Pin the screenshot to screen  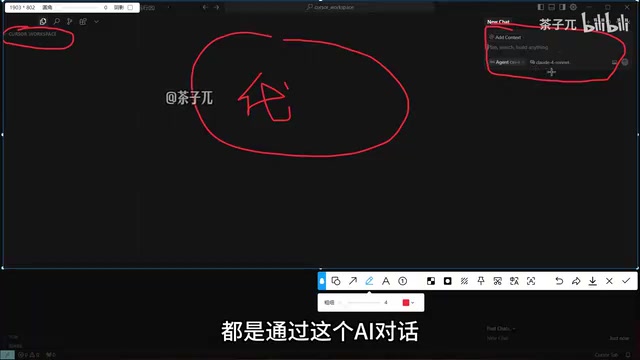(481, 281)
